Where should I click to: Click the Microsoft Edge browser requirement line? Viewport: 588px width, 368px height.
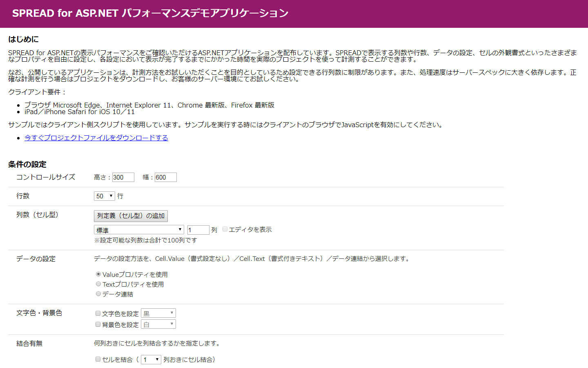point(149,105)
